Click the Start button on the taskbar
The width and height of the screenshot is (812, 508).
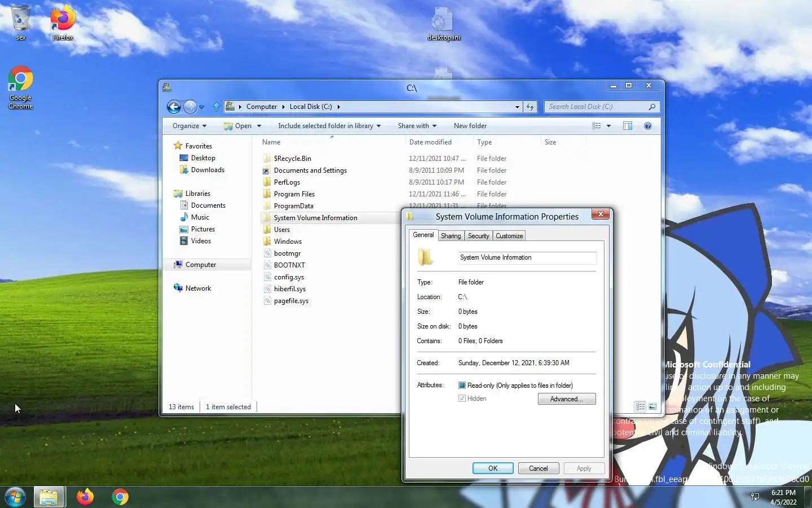click(x=15, y=497)
